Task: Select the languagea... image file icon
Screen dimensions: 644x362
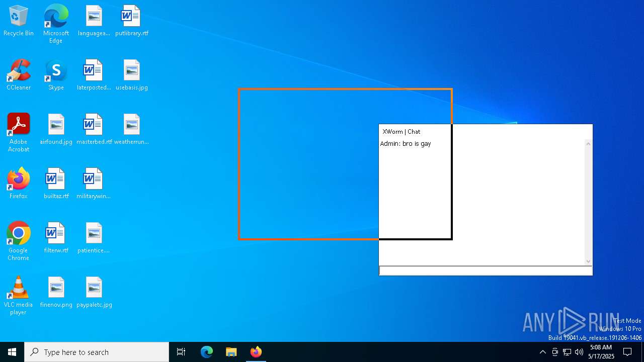Action: [x=94, y=21]
